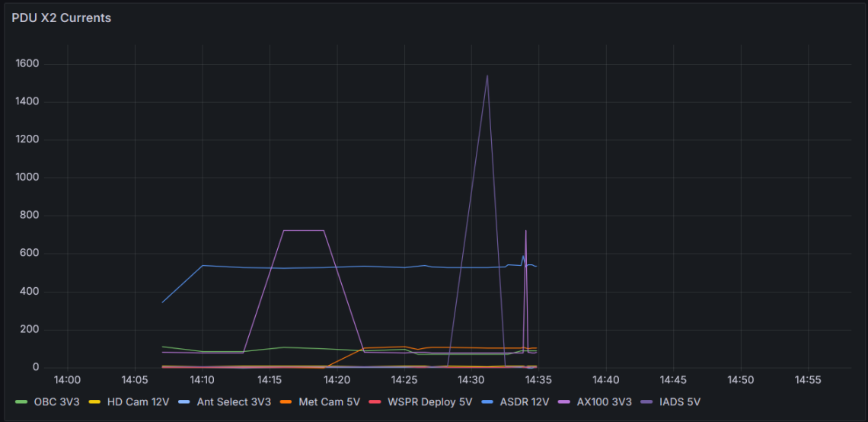Toggle the HD Cam 12V legend series
Screen dimensions: 868x422
click(137, 402)
